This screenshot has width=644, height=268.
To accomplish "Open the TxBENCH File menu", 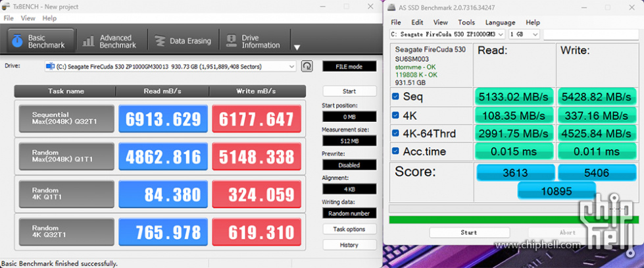I will tap(9, 18).
